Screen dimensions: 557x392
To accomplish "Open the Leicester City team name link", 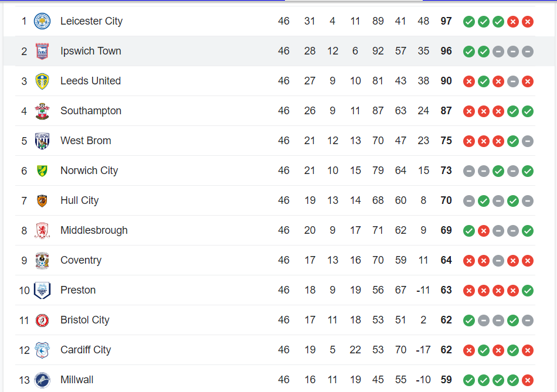I will coord(91,21).
